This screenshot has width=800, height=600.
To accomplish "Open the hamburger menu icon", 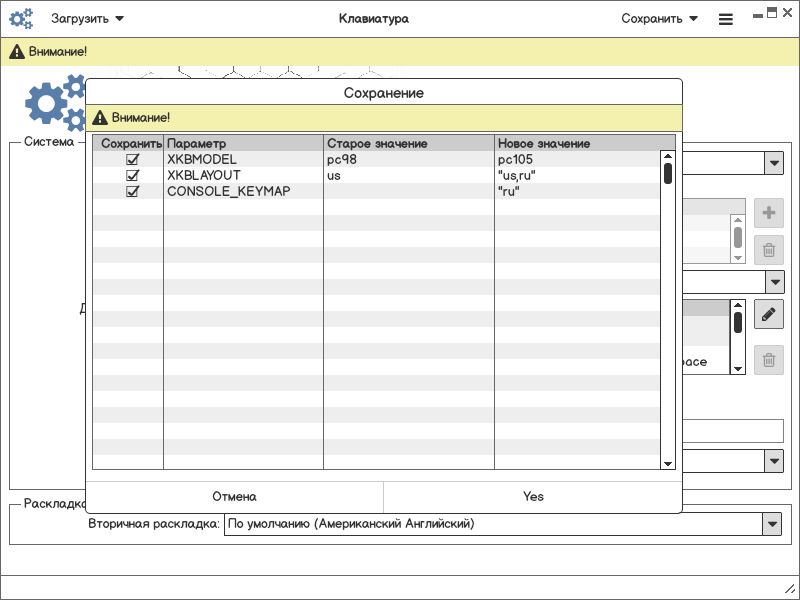I will pos(726,19).
